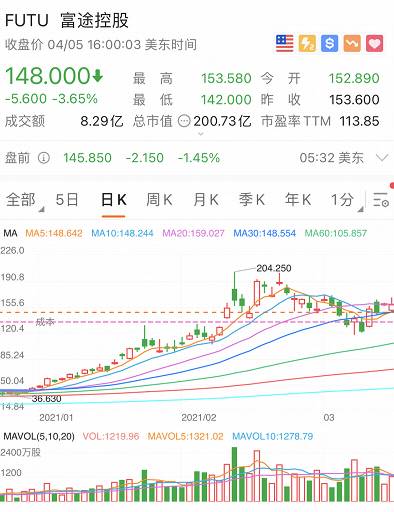Switch to the 月K chart tab
The height and width of the screenshot is (512, 394).
[x=206, y=200]
